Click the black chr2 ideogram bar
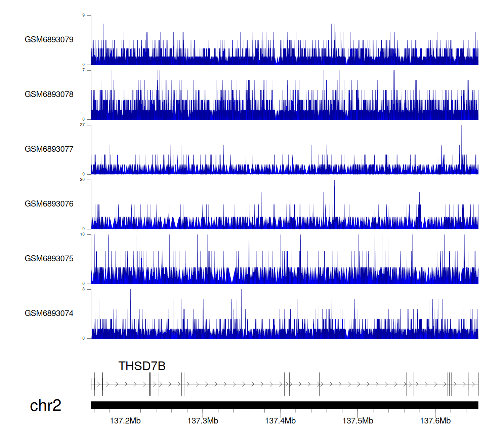Screen dimensions: 504x444 click(284, 405)
